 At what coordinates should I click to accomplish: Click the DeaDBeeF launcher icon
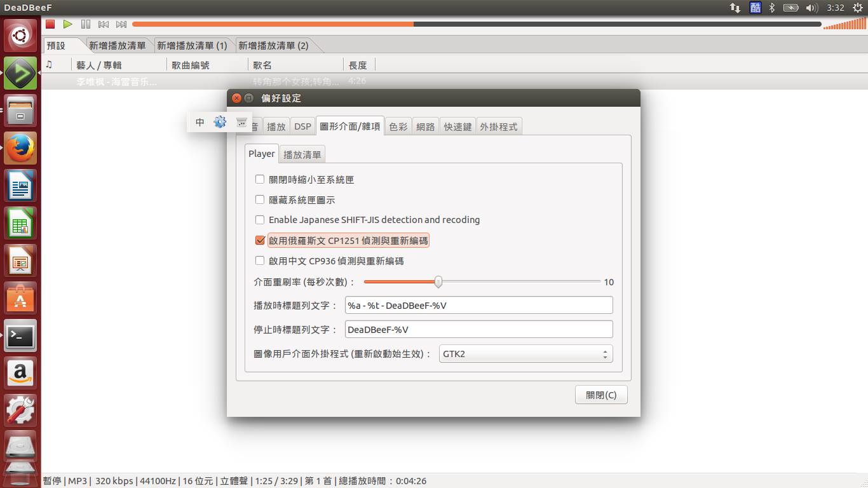click(20, 72)
